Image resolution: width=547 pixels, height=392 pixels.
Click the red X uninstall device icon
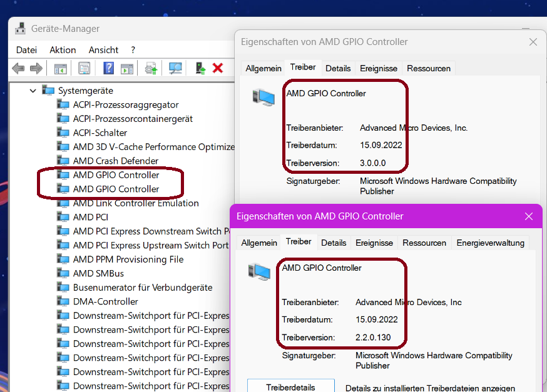pos(217,68)
